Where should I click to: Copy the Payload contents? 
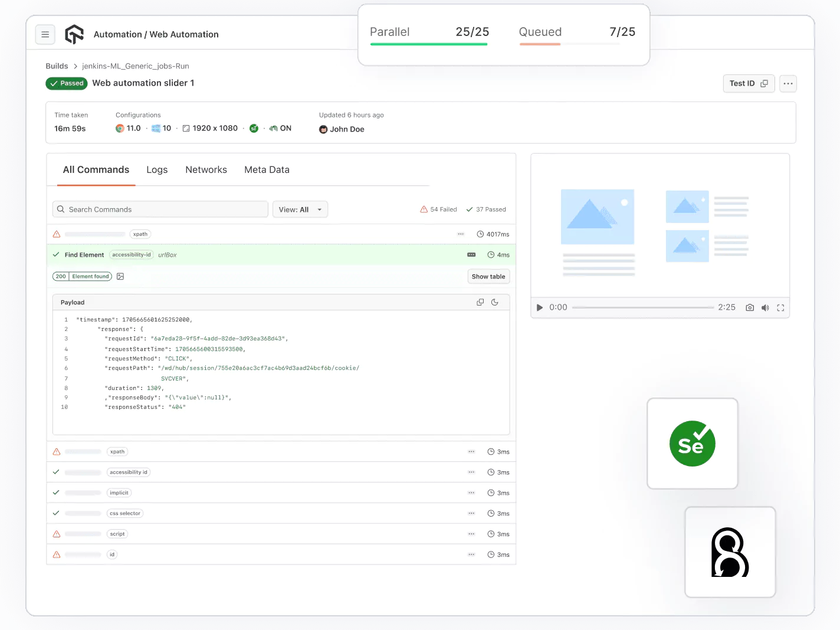coord(480,301)
